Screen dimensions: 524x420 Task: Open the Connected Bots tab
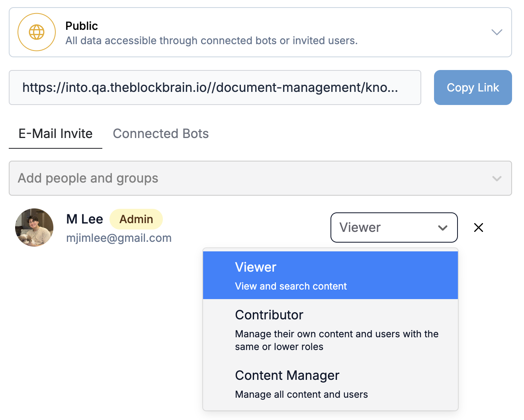[160, 134]
